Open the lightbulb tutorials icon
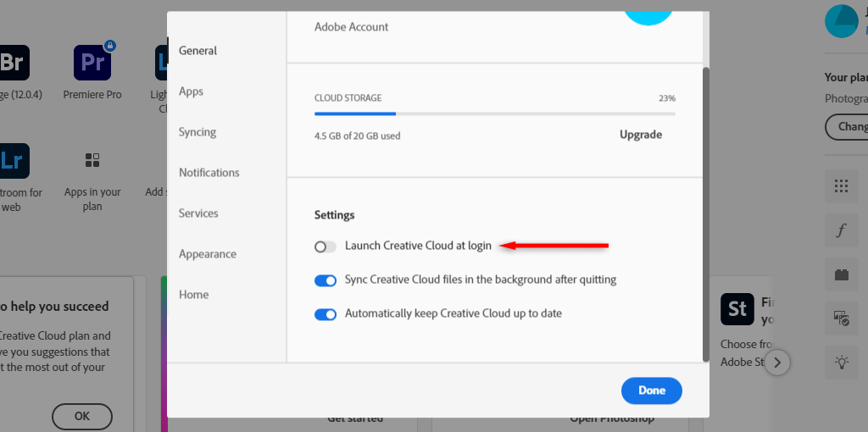 841,363
